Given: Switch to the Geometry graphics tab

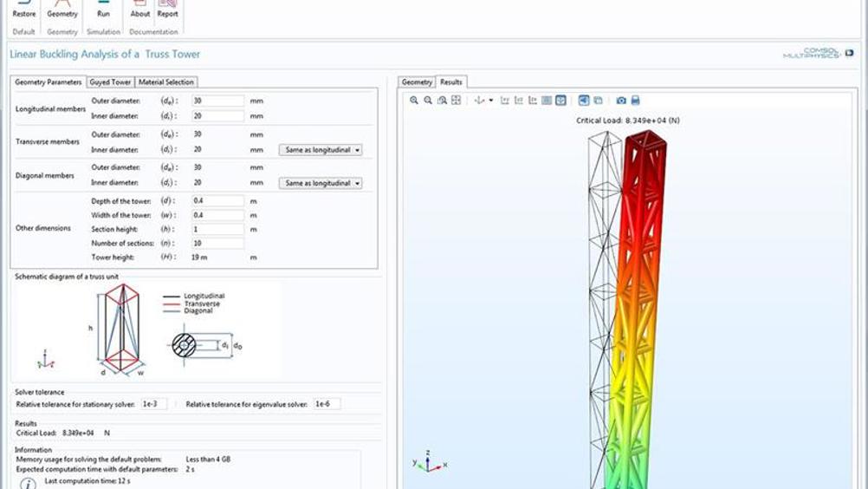Looking at the screenshot, I should (x=417, y=82).
